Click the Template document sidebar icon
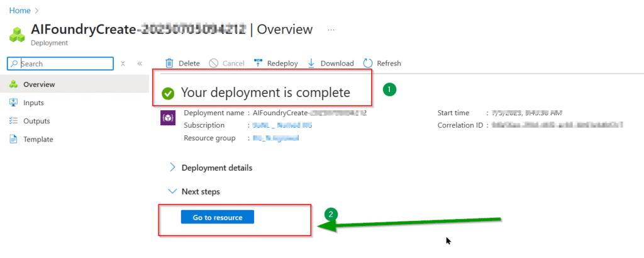This screenshot has width=644, height=258. pos(14,139)
